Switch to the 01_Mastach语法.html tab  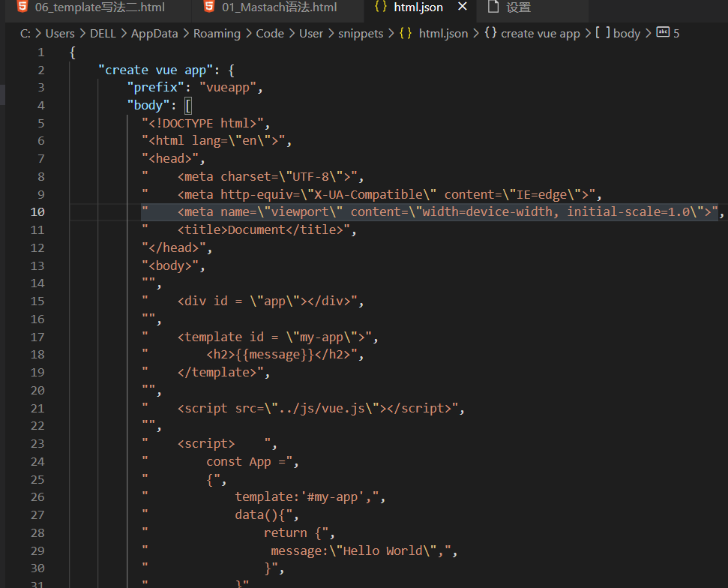click(279, 7)
